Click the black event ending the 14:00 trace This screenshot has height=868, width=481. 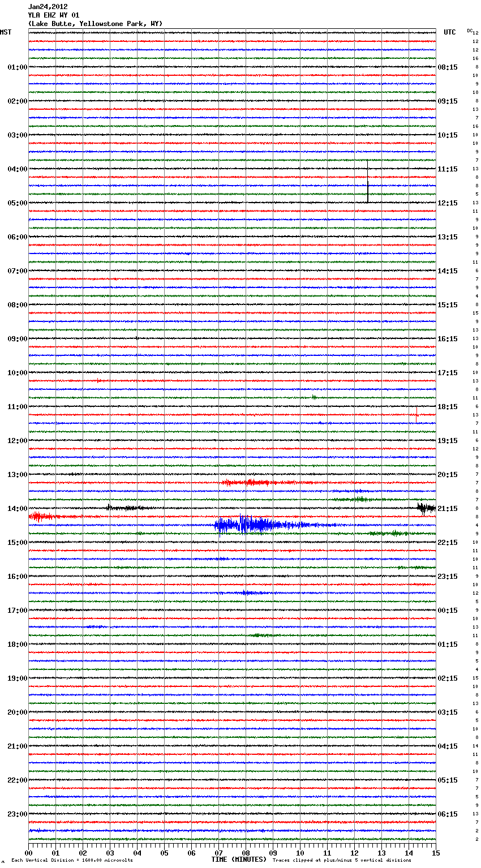[x=426, y=508]
